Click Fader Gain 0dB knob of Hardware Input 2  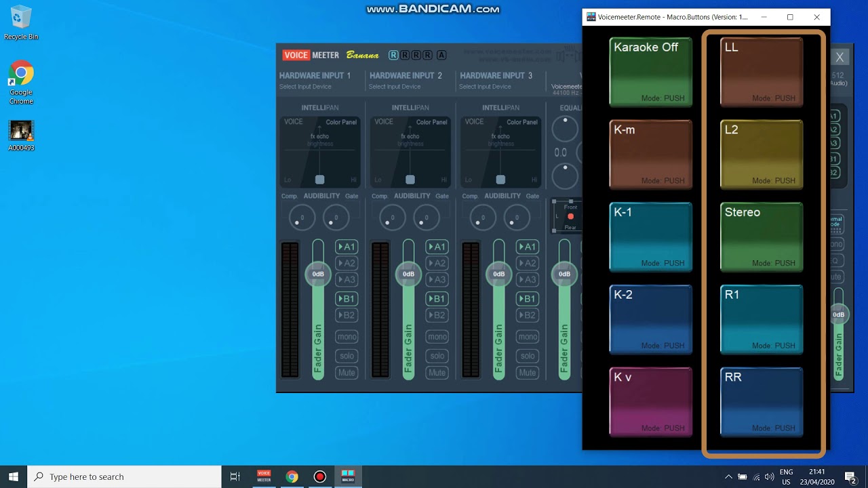click(408, 274)
